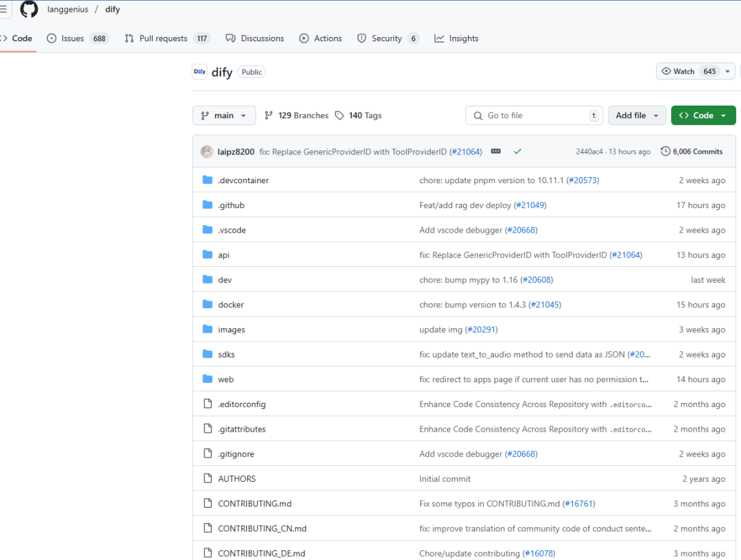This screenshot has width=741, height=560.
Task: Click the Go to file search field
Action: click(x=534, y=115)
